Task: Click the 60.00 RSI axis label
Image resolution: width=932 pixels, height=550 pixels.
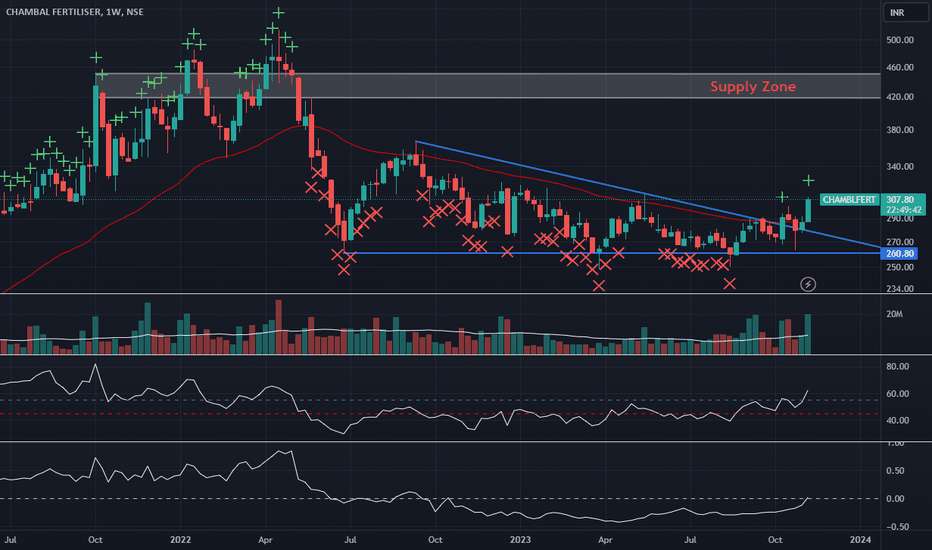Action: [x=898, y=394]
